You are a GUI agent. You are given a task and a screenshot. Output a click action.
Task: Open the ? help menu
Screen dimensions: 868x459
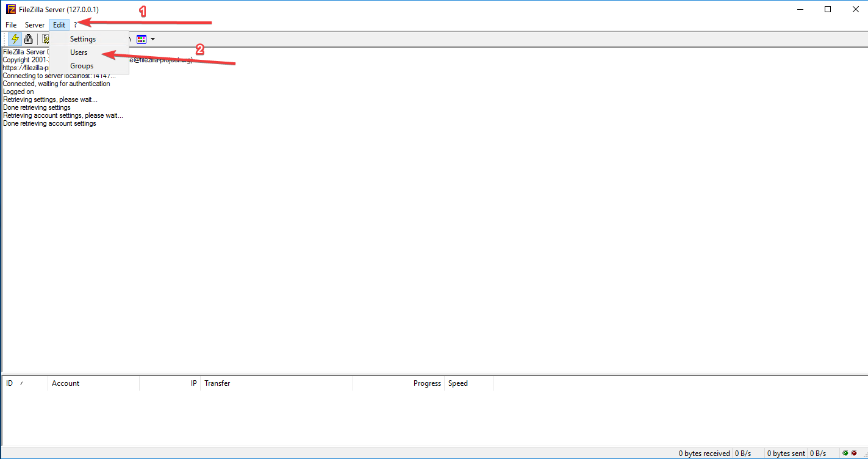(76, 25)
